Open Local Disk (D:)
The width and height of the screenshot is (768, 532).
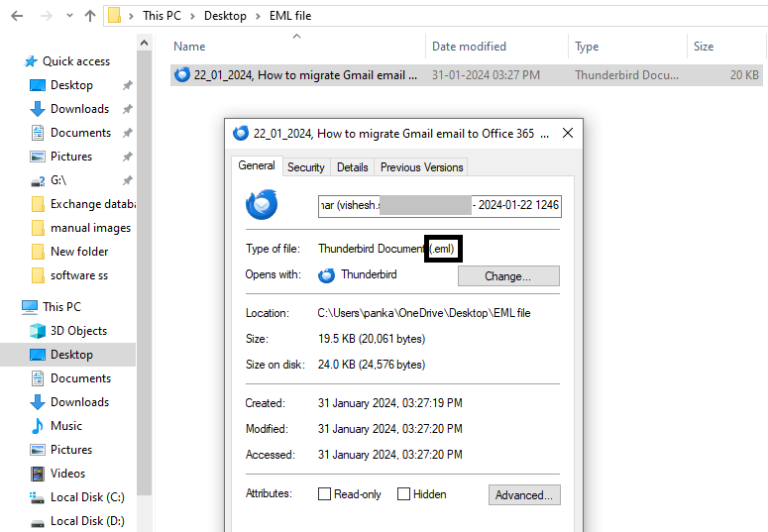click(x=87, y=521)
